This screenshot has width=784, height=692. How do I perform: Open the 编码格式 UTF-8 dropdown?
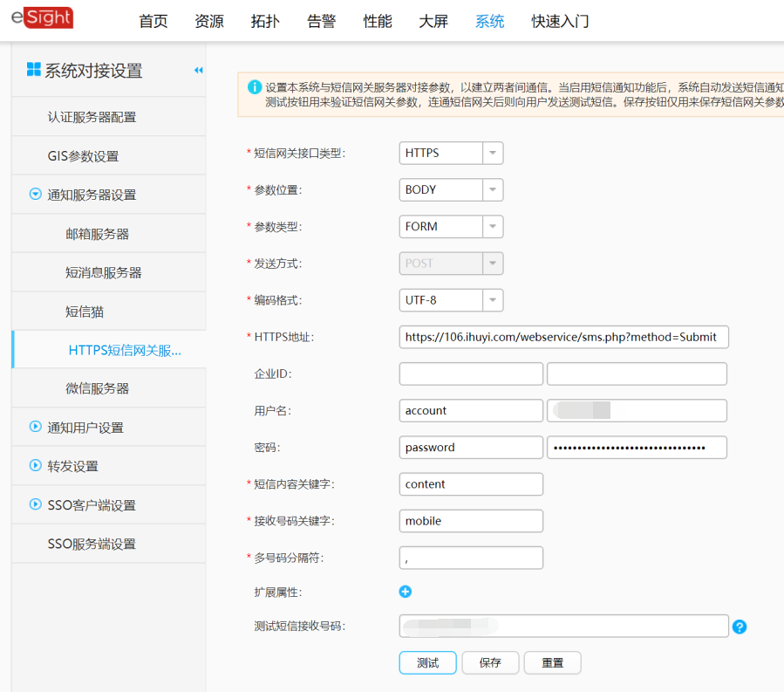(x=493, y=300)
